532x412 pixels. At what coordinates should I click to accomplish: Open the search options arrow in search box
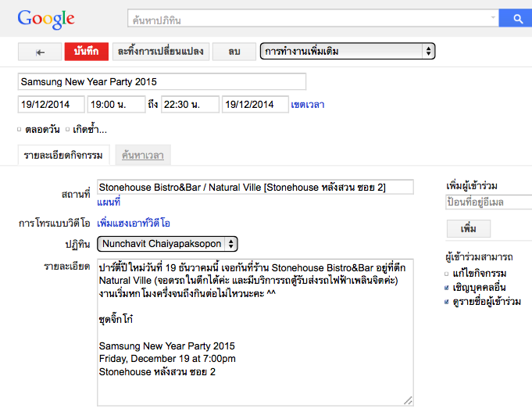493,17
